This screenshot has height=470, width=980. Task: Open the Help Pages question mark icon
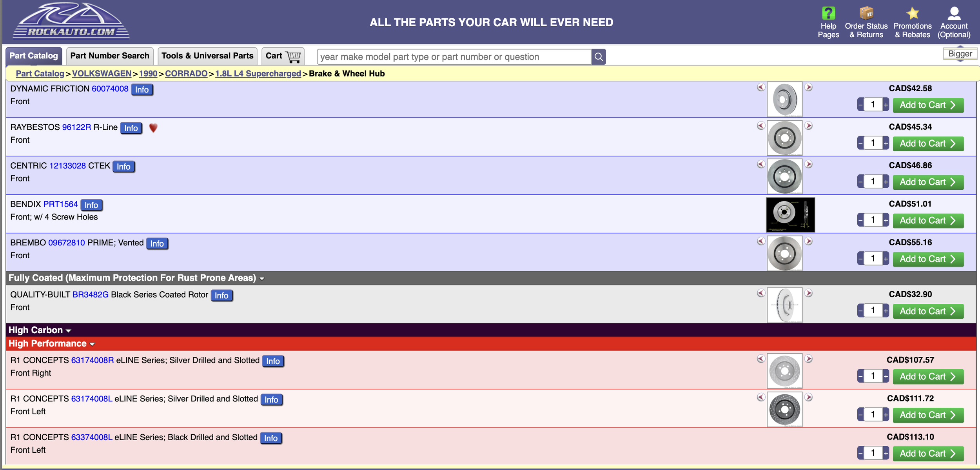pos(828,14)
